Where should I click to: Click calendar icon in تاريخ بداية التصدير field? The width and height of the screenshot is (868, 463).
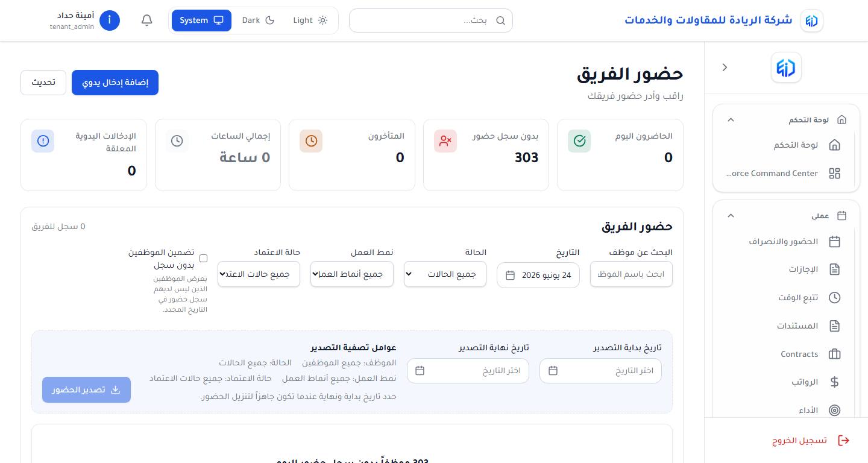[553, 371]
